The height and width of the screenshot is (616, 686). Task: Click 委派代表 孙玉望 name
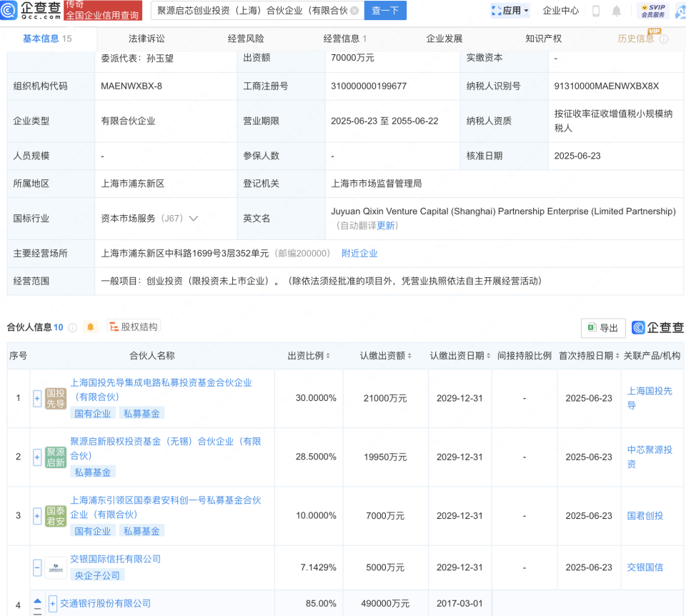point(160,59)
